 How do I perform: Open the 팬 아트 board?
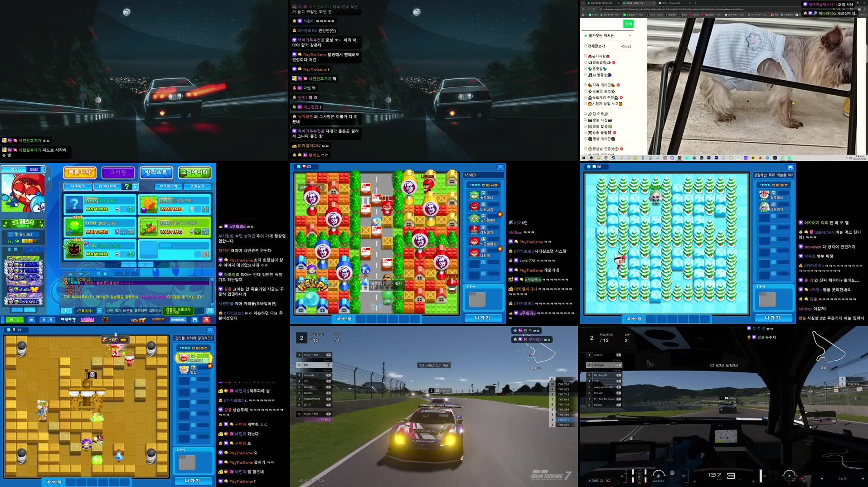[x=598, y=114]
